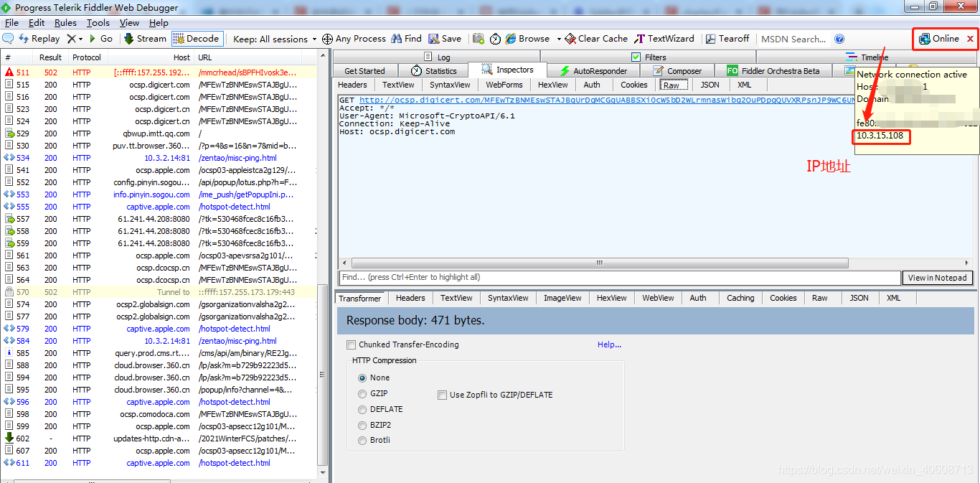The height and width of the screenshot is (483, 980).
Task: Switch to the Log tab
Action: click(437, 57)
